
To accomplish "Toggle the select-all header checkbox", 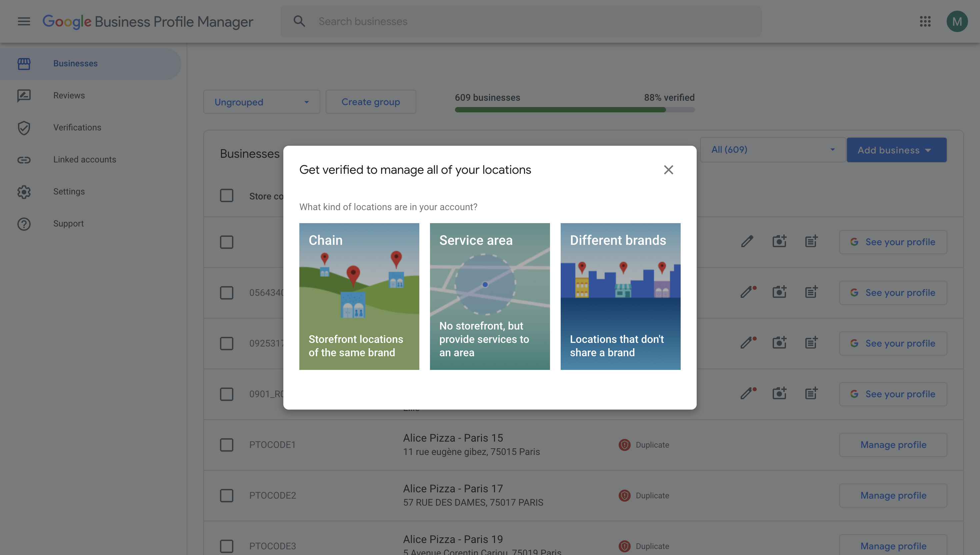I will tap(227, 195).
